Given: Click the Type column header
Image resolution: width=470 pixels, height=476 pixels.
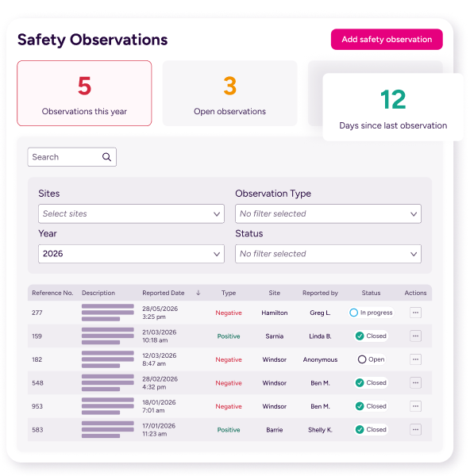Looking at the screenshot, I should pos(229,293).
